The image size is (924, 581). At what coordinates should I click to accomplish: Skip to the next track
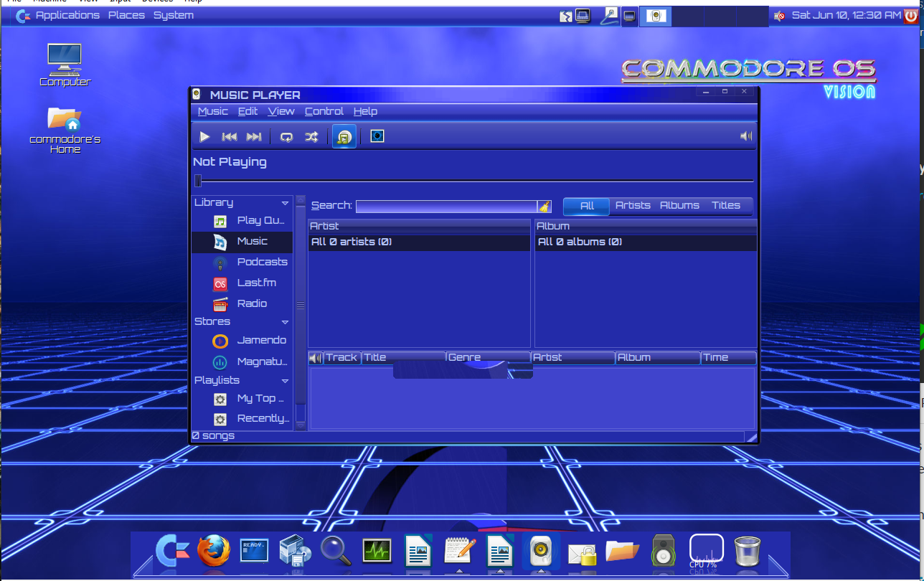[254, 136]
